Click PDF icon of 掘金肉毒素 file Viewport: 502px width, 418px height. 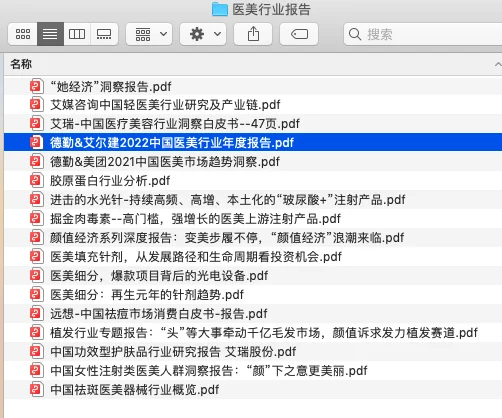click(x=36, y=218)
